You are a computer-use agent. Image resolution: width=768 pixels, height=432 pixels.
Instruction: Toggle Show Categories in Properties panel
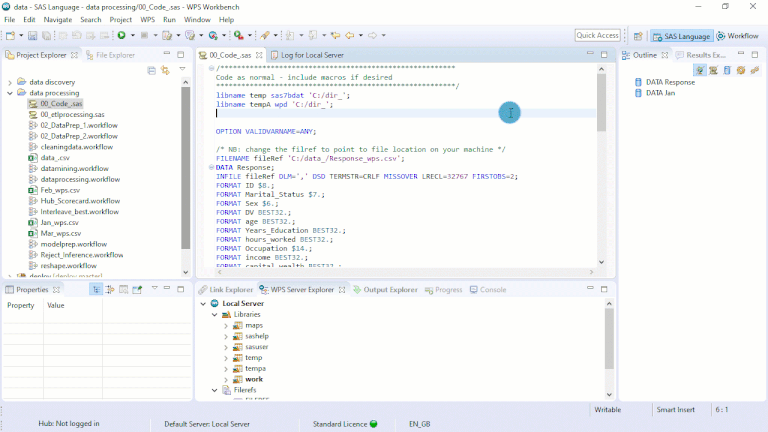(96, 289)
